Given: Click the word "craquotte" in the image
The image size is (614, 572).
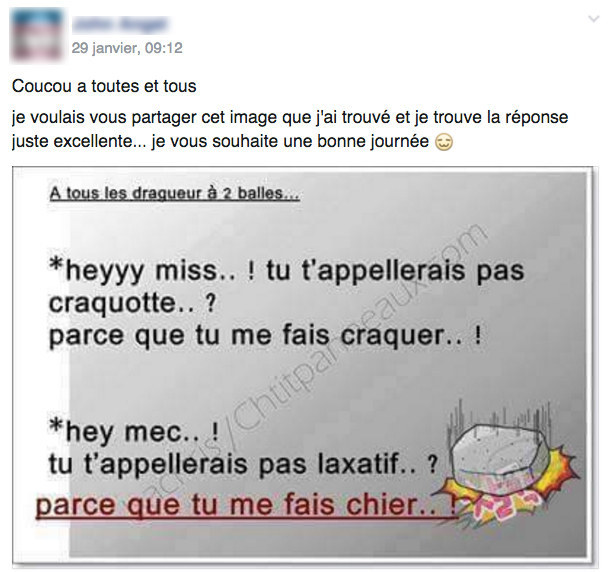Looking at the screenshot, I should pyautogui.click(x=113, y=303).
